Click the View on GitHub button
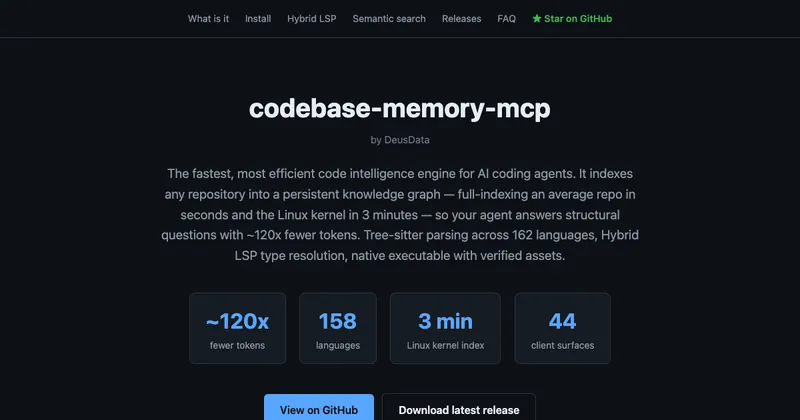Image resolution: width=800 pixels, height=420 pixels. click(319, 407)
